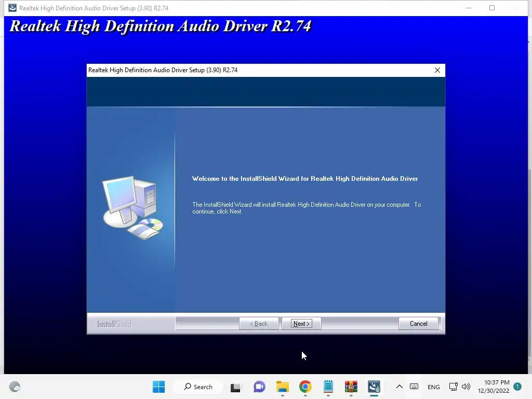Open the Windows Start menu
Screen dimensions: 532x399
[x=158, y=387]
